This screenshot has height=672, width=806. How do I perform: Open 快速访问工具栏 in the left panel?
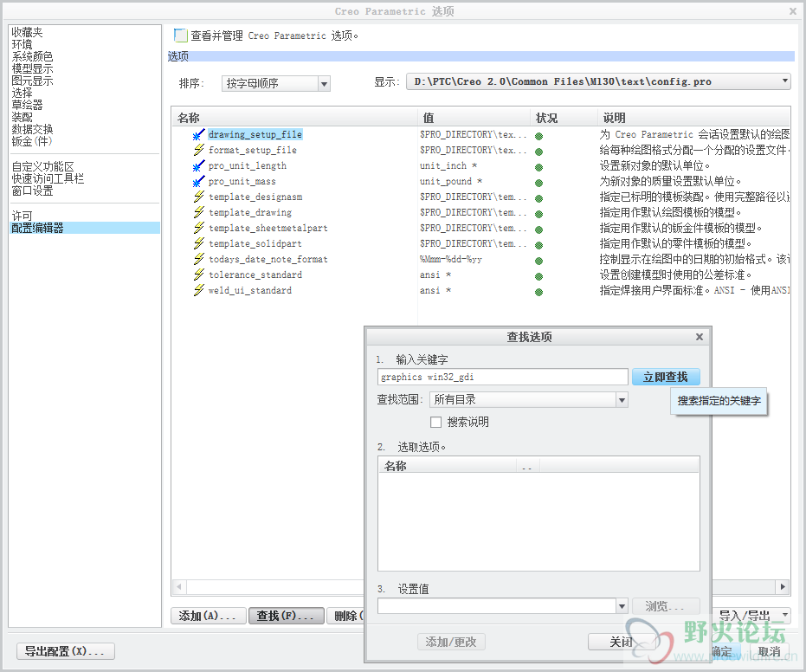[48, 178]
